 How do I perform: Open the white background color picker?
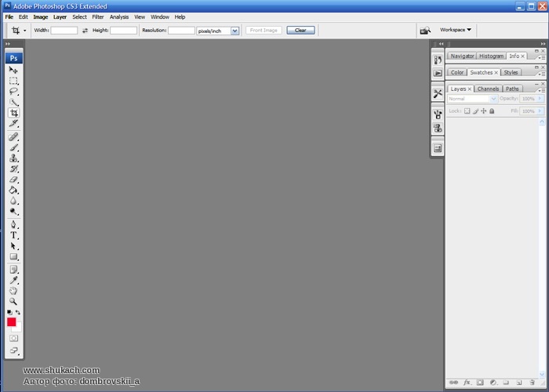coord(18,328)
